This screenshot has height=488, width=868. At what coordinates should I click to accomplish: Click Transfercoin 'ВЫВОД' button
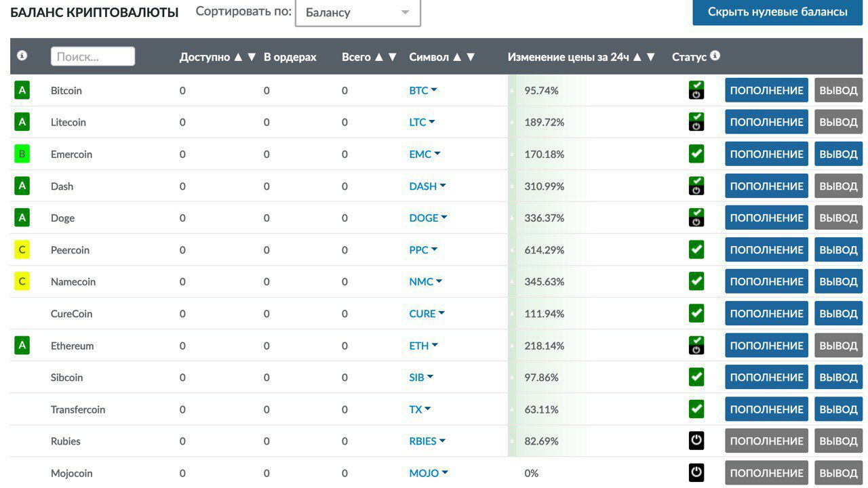tap(838, 409)
